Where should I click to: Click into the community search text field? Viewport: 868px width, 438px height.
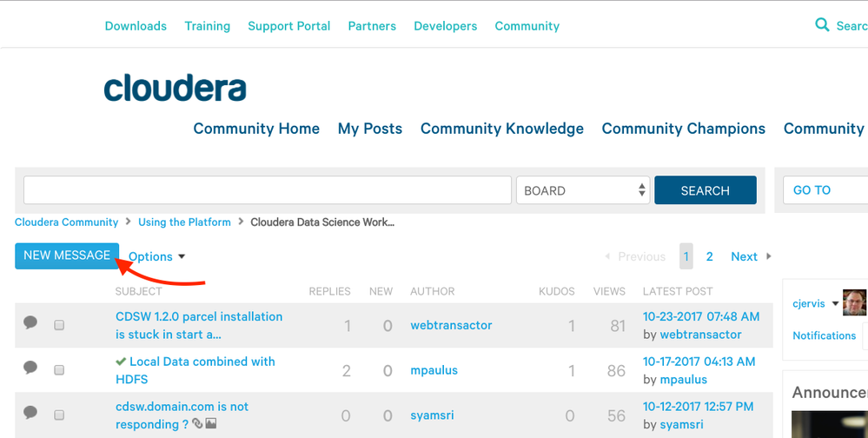click(267, 190)
